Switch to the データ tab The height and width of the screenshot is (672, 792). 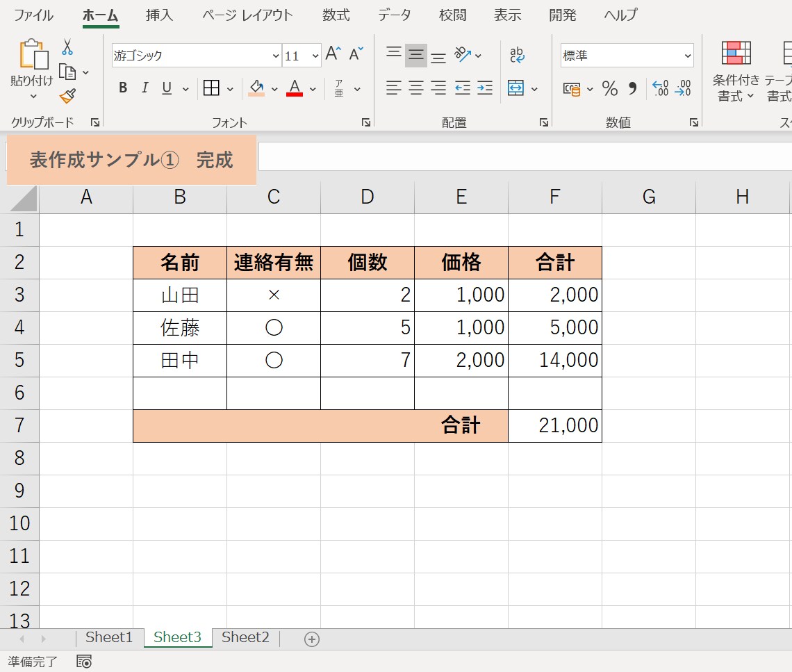(395, 15)
